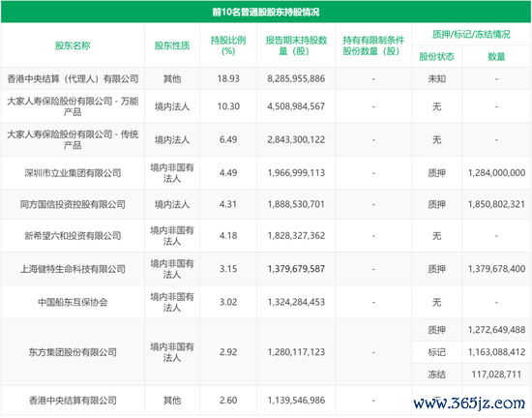Click the 2.60 percentage cell
This screenshot has width=532, height=418.
228,401
